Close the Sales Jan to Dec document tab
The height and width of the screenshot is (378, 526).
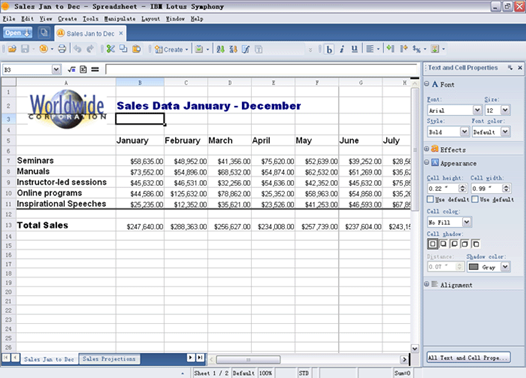(x=121, y=33)
